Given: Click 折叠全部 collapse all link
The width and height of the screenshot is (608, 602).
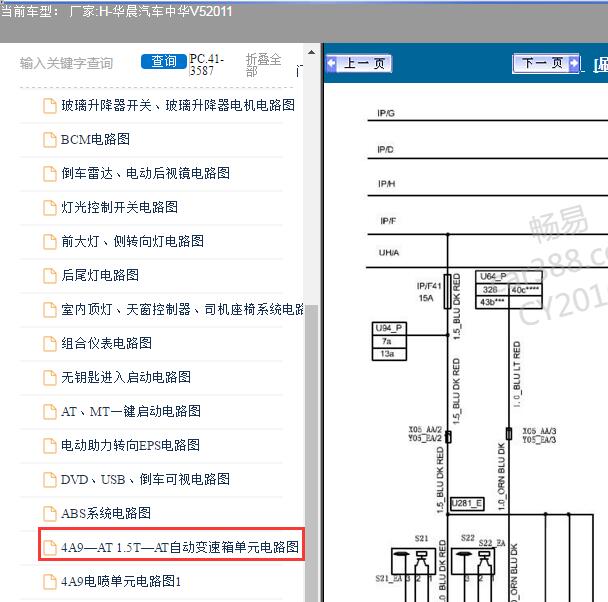Looking at the screenshot, I should tap(263, 65).
